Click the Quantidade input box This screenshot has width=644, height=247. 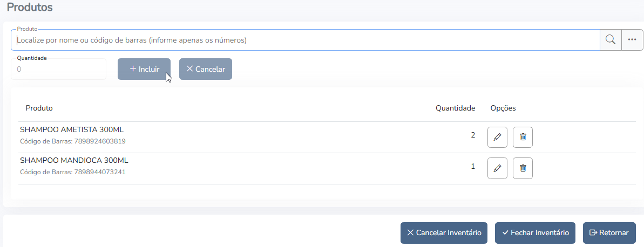point(58,70)
